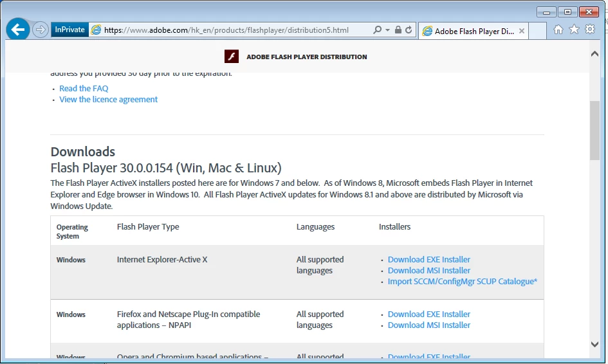Viewport: 608px width, 364px height.
Task: Click the security lock icon
Action: [398, 30]
